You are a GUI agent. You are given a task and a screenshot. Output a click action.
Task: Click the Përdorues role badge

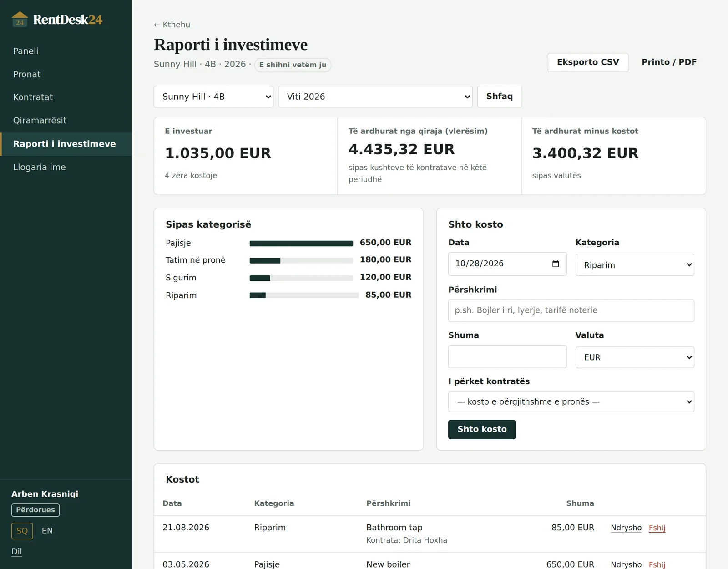35,510
